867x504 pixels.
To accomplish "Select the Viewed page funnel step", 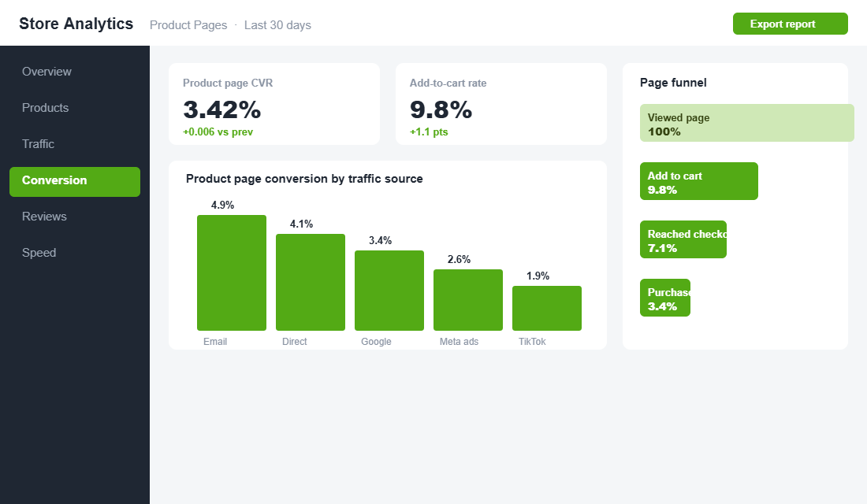I will [x=747, y=123].
